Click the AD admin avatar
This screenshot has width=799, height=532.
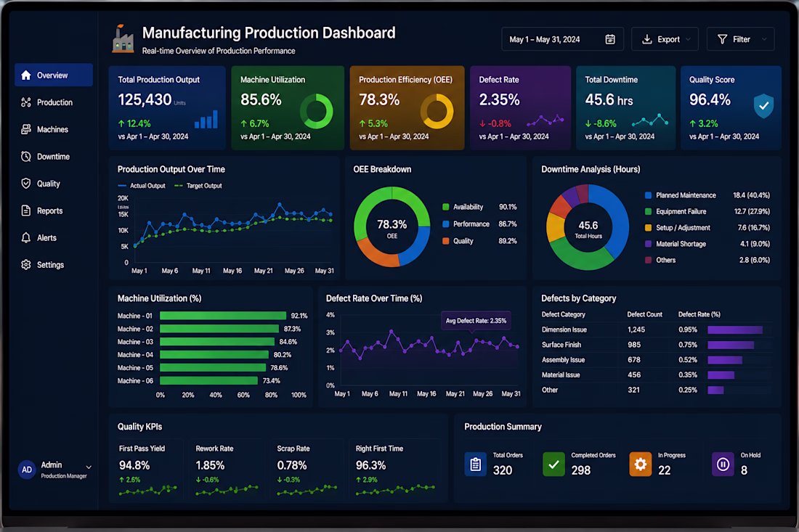pos(27,470)
